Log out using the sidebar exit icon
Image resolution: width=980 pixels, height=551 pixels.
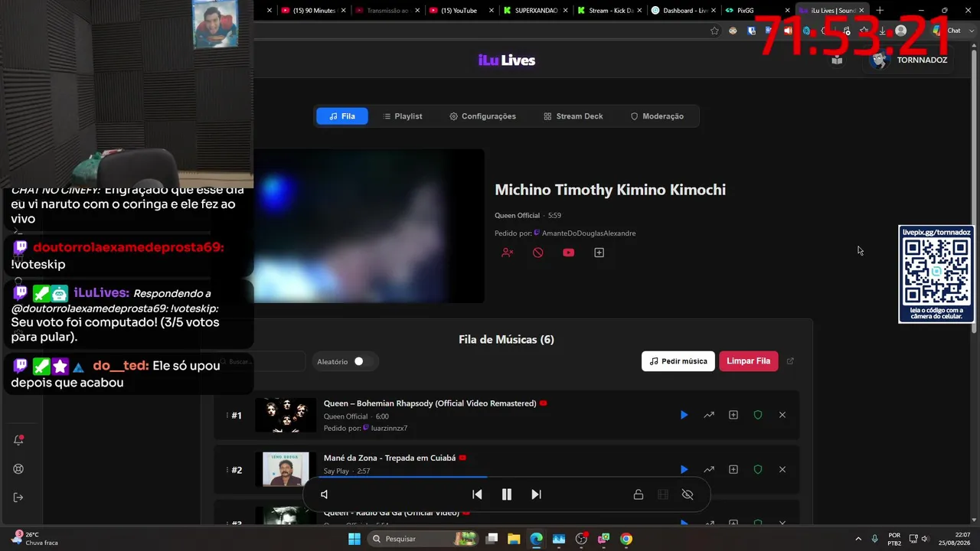click(x=19, y=497)
